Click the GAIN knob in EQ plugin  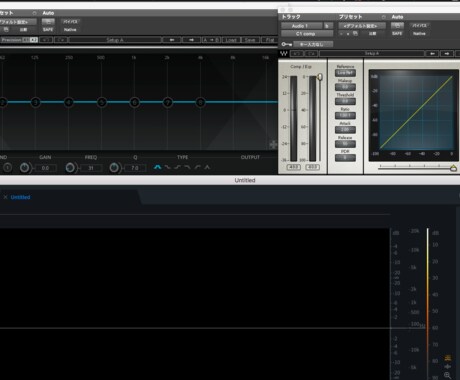(24, 168)
